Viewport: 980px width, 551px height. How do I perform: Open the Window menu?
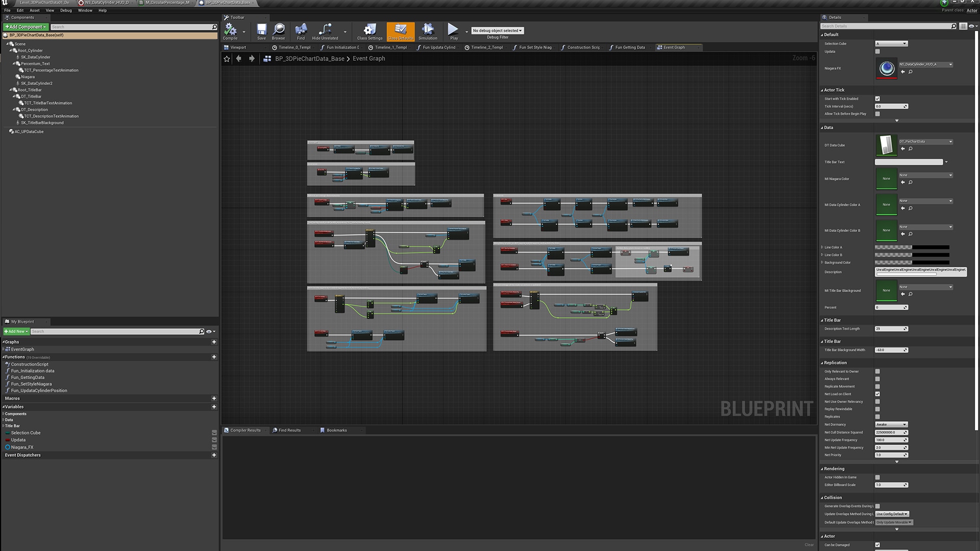tap(85, 10)
